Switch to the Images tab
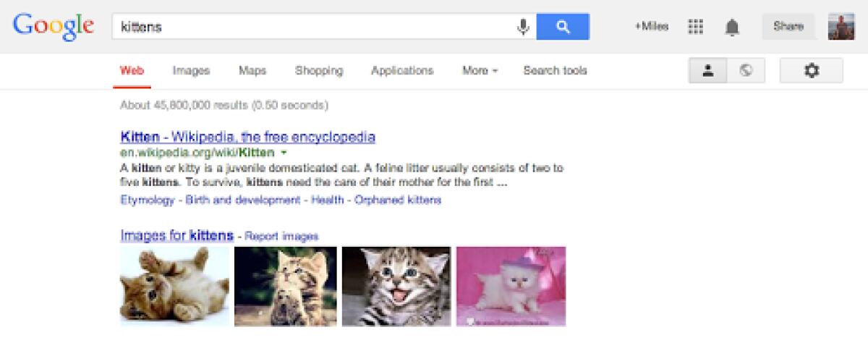 tap(191, 70)
